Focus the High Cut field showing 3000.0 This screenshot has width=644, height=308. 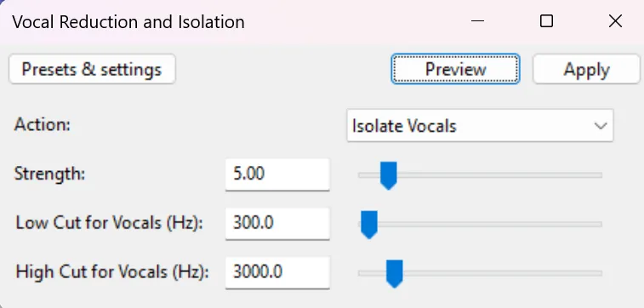[277, 272]
